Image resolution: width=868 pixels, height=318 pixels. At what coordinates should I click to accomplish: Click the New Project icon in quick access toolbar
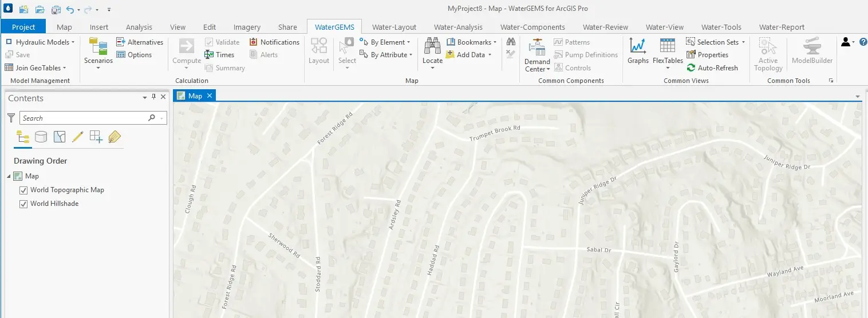pyautogui.click(x=24, y=9)
